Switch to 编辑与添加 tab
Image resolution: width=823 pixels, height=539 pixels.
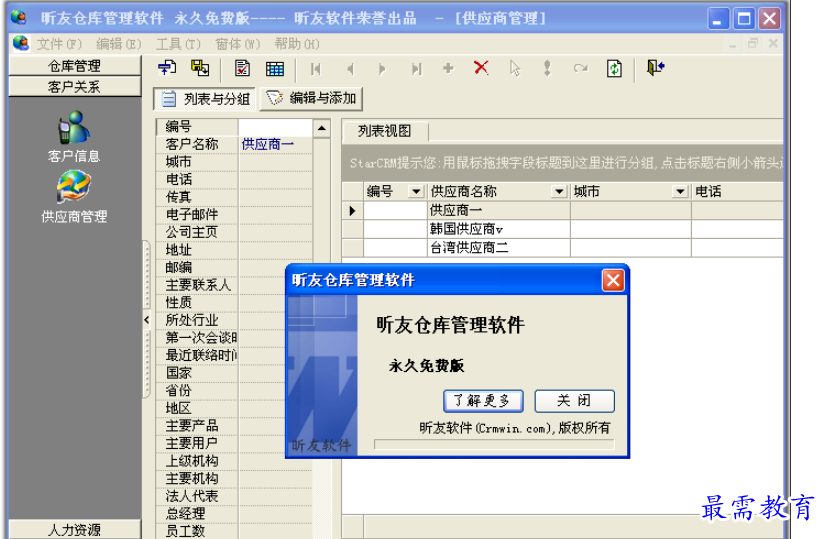click(x=311, y=99)
